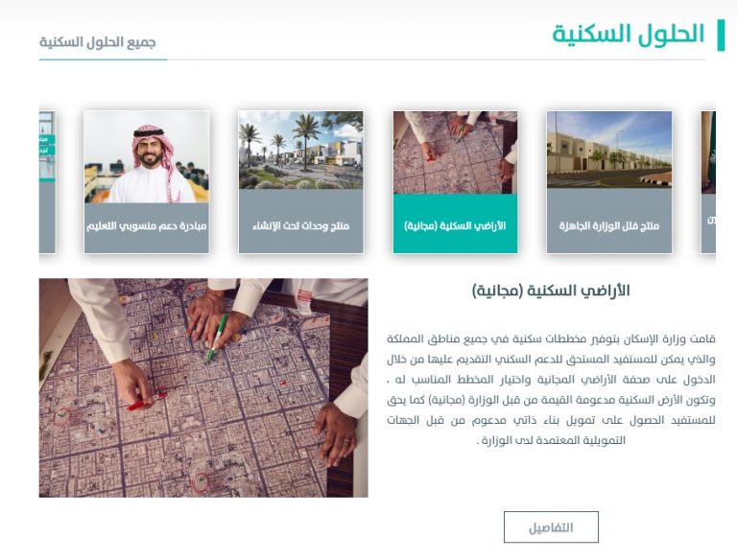Click the teal accent bar beside section title
737x560 pixels.
point(721,35)
